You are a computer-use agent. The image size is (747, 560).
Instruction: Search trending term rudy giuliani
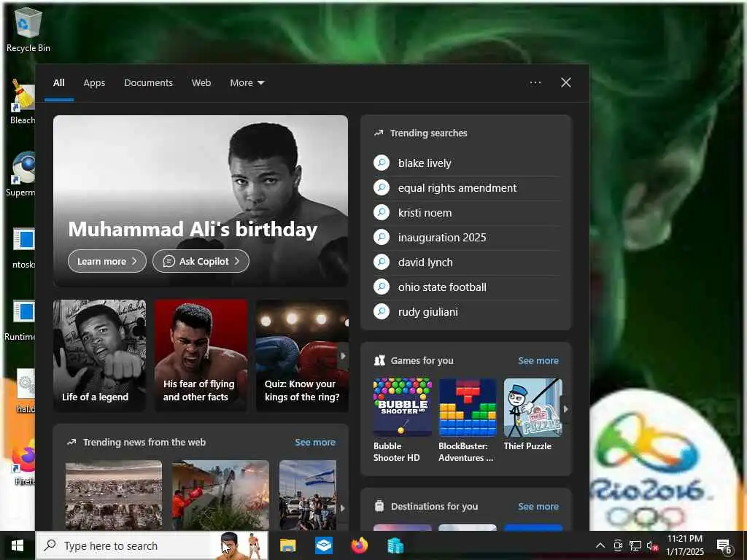[x=427, y=312]
